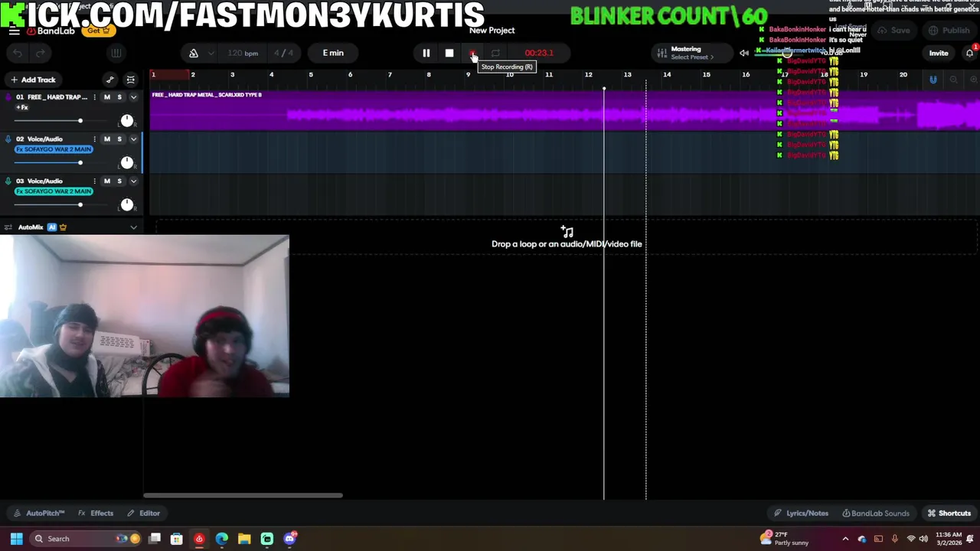Viewport: 980px width, 551px height.
Task: Solo track 02 Voice/Audio
Action: click(119, 139)
